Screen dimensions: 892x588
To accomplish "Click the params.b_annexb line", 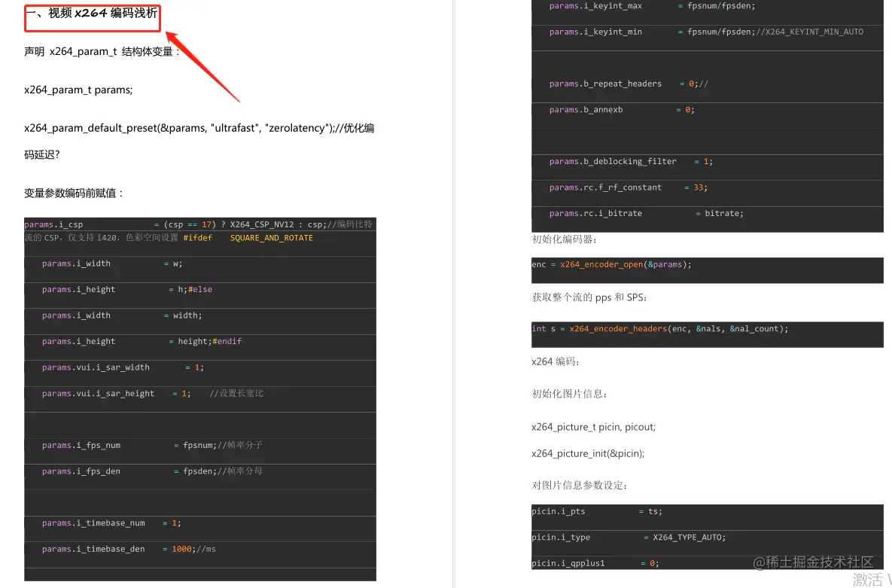I will click(x=622, y=110).
